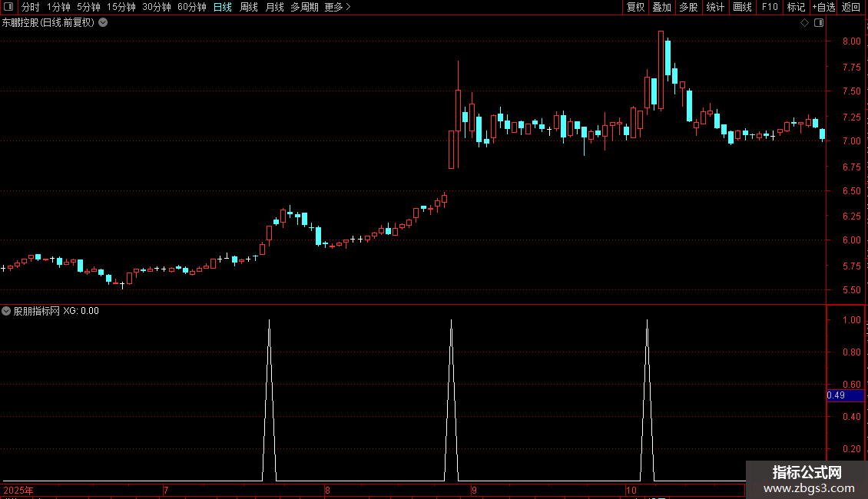Click the diamond icon on main chart
Viewport: 868px width, 499px height.
[x=804, y=23]
